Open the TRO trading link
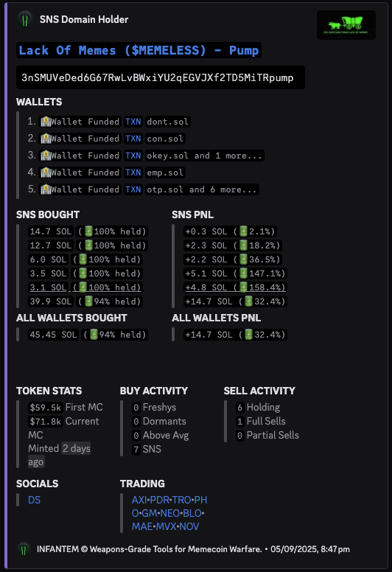Screen dimensions: 392x572 (181, 500)
